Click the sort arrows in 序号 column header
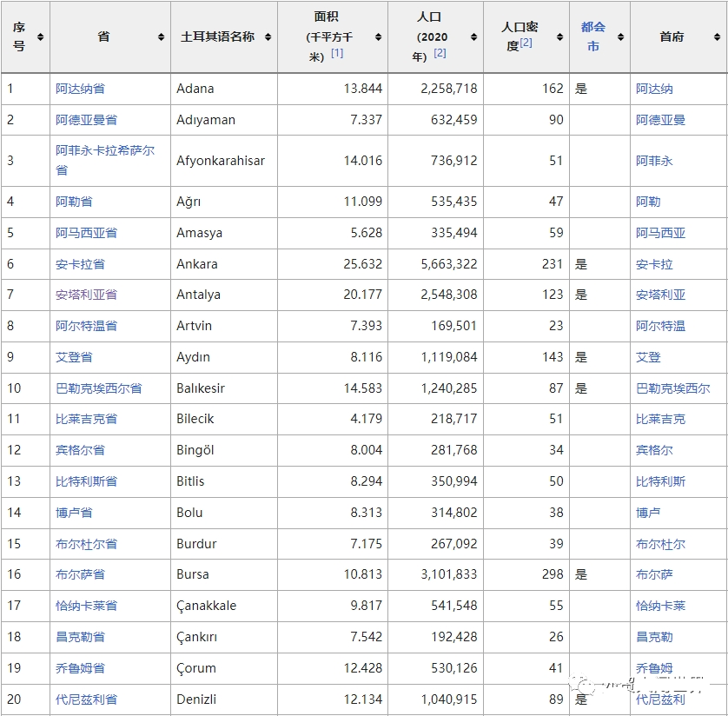The image size is (728, 716). pyautogui.click(x=40, y=37)
